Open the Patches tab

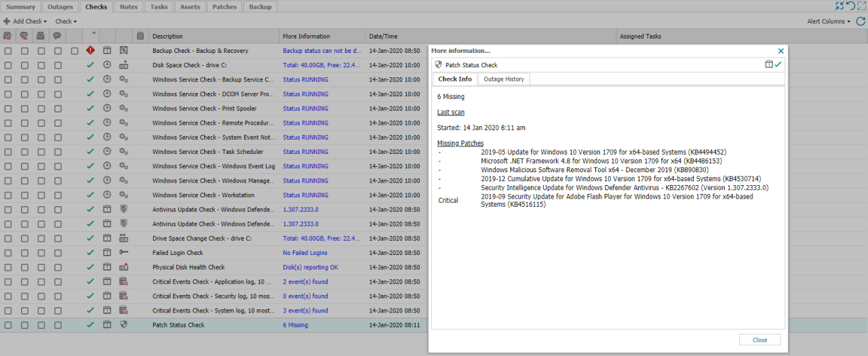(x=224, y=7)
